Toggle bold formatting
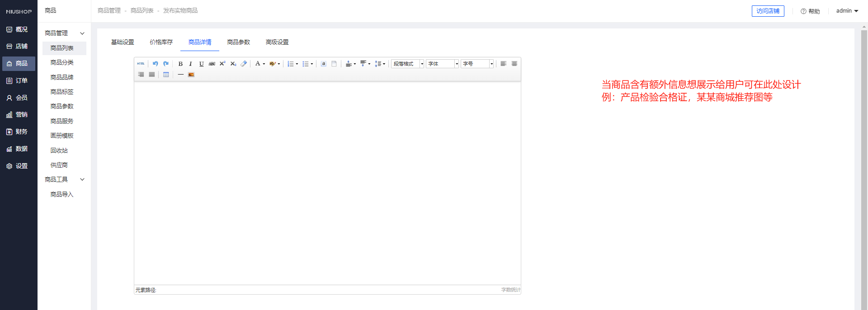 click(180, 64)
